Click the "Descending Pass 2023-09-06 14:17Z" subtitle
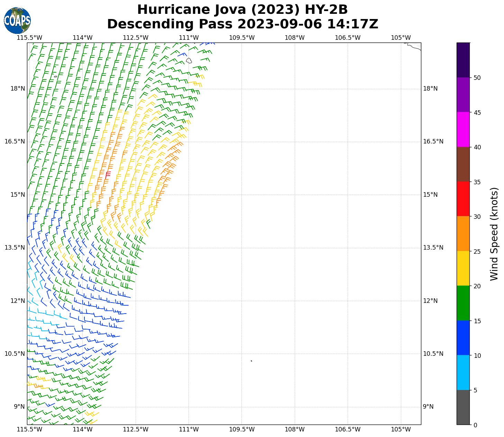 [242, 24]
